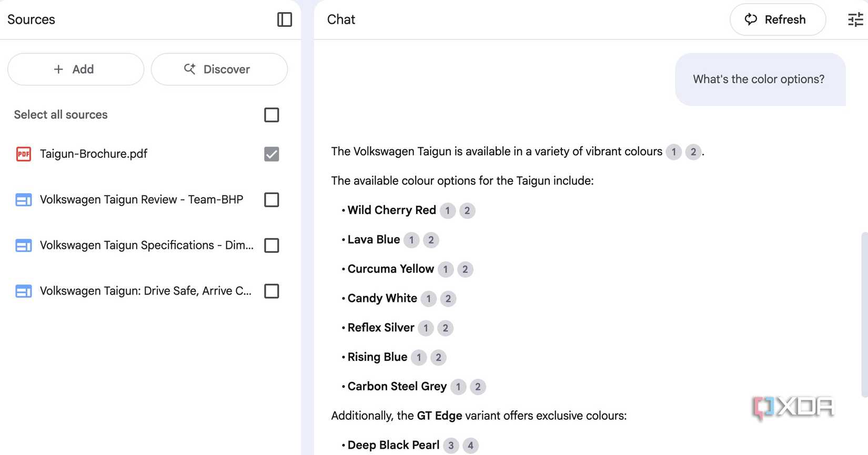
Task: Open citation 1 next to Wild Cherry Red
Action: [x=448, y=210]
